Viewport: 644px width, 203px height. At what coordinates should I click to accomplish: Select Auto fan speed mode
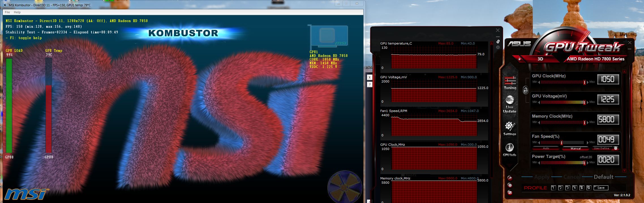546,148
